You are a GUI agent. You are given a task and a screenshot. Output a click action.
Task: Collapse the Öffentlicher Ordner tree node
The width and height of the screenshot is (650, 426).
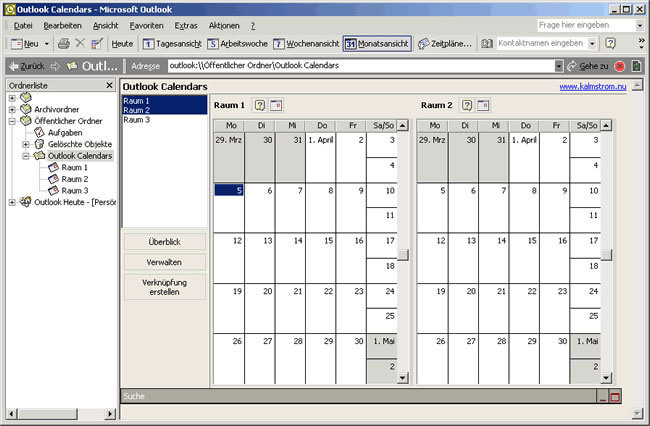[x=12, y=121]
